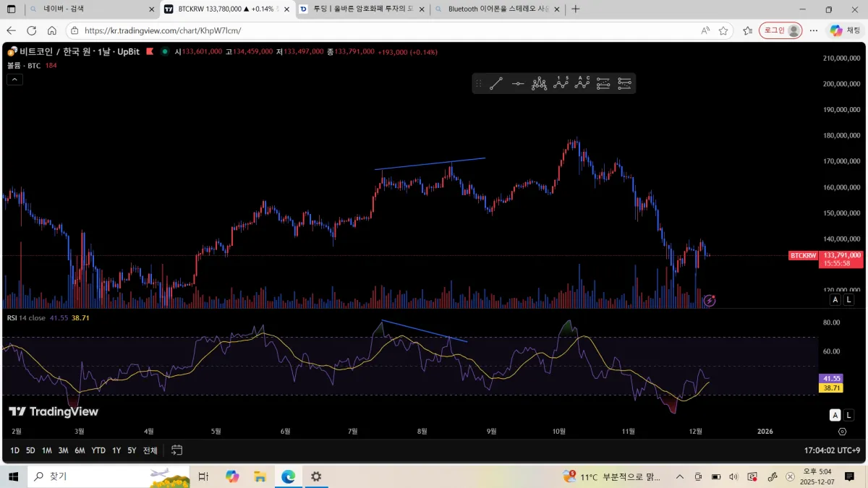Click the BTCKRW price label on the scale
This screenshot has width=868, height=488.
[x=803, y=255]
